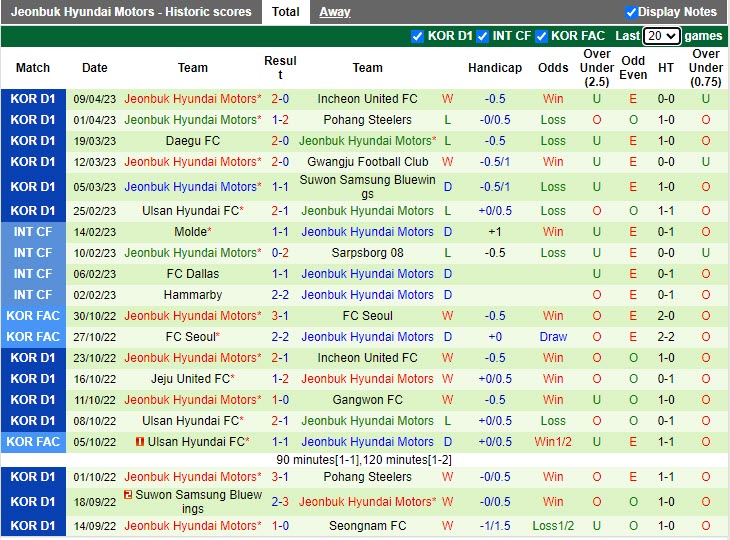The image size is (730, 540).
Task: Open Gangwon FC team link
Action: click(x=367, y=399)
